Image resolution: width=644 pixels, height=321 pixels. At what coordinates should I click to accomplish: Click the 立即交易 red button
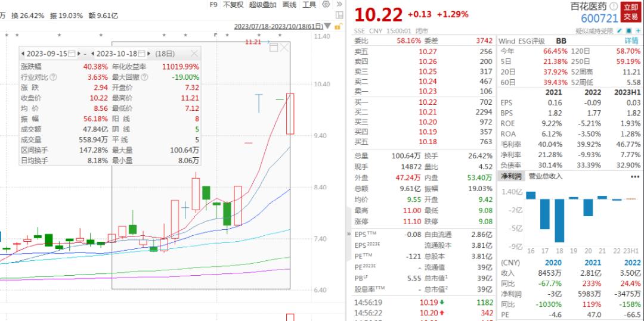[631, 12]
